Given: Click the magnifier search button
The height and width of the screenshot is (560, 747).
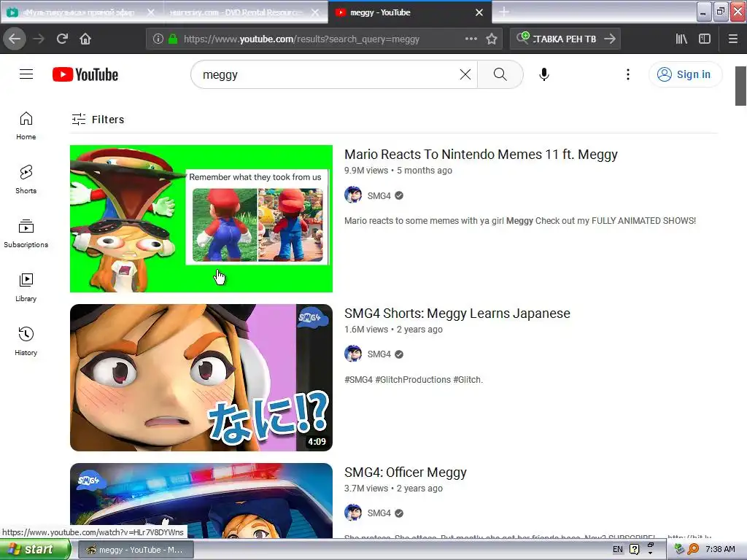Looking at the screenshot, I should coord(500,74).
